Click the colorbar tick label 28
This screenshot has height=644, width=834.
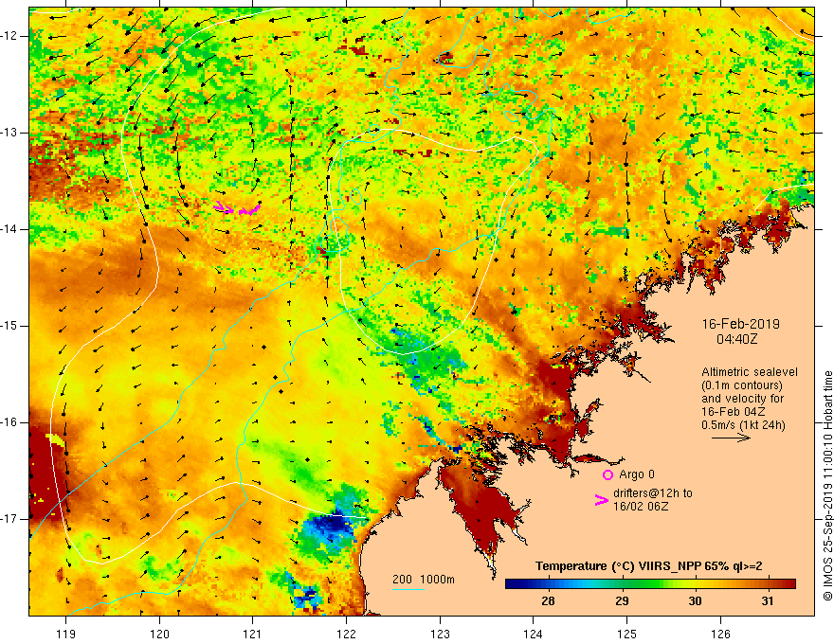tap(548, 601)
